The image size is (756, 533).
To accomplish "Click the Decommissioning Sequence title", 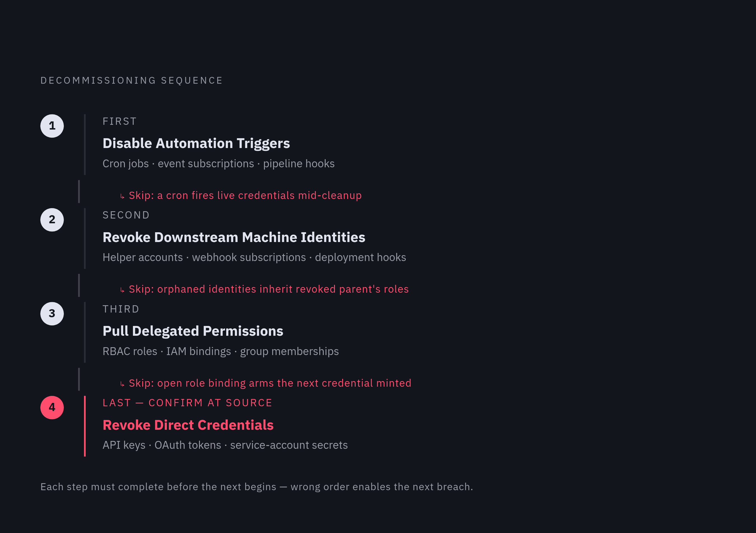I will pyautogui.click(x=131, y=81).
